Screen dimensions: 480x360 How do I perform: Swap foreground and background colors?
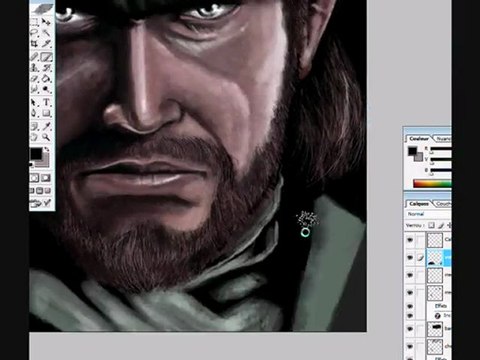click(47, 149)
